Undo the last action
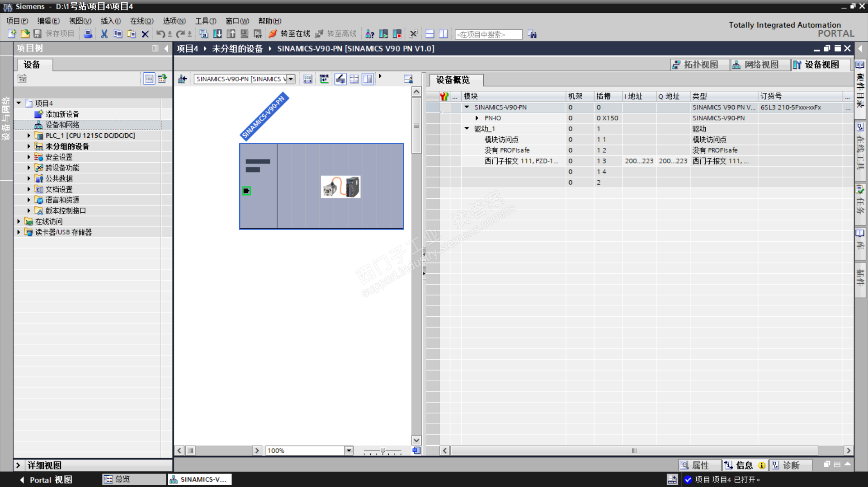 coord(160,34)
